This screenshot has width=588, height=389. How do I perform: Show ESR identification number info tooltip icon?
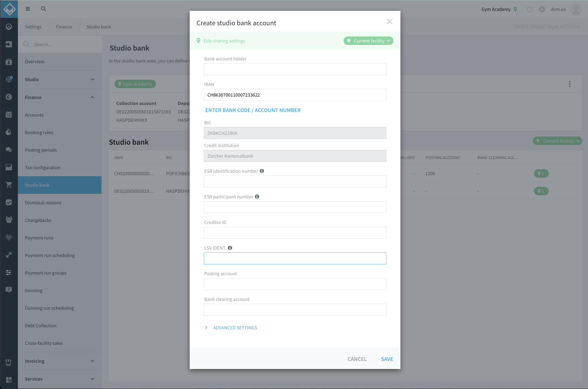(262, 171)
